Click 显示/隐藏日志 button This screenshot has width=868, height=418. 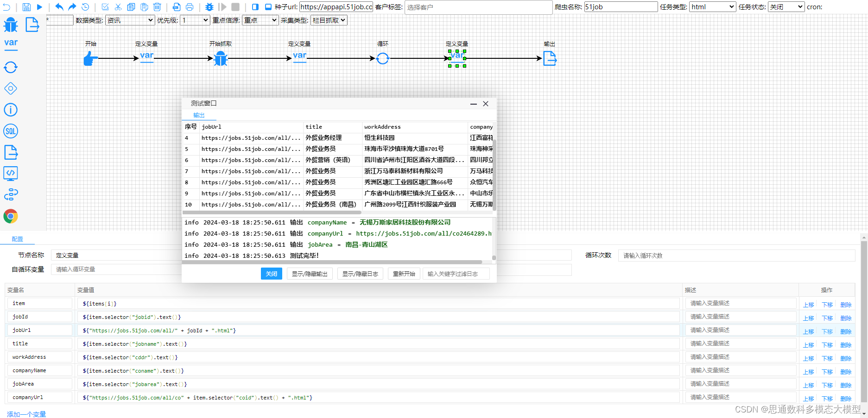tap(360, 274)
